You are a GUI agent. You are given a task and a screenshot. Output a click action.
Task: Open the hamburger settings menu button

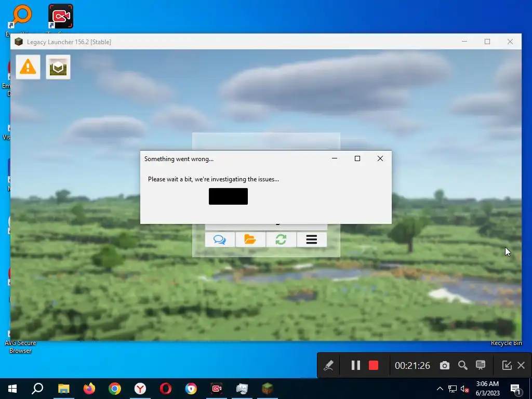coord(312,240)
